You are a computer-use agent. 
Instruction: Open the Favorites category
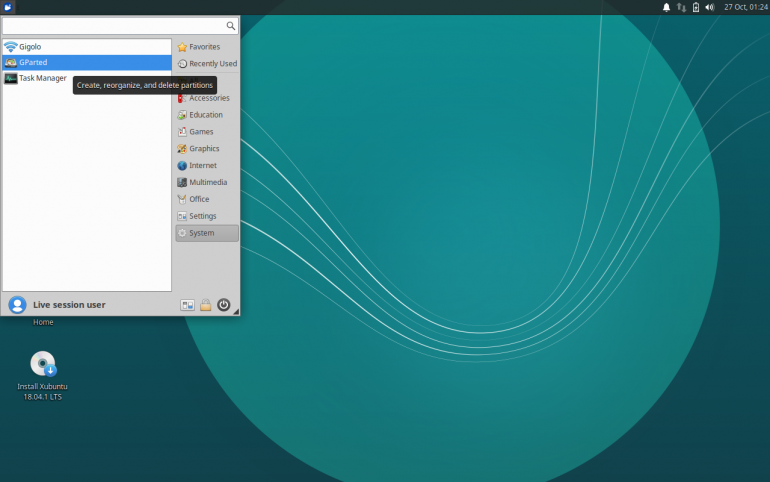click(204, 47)
